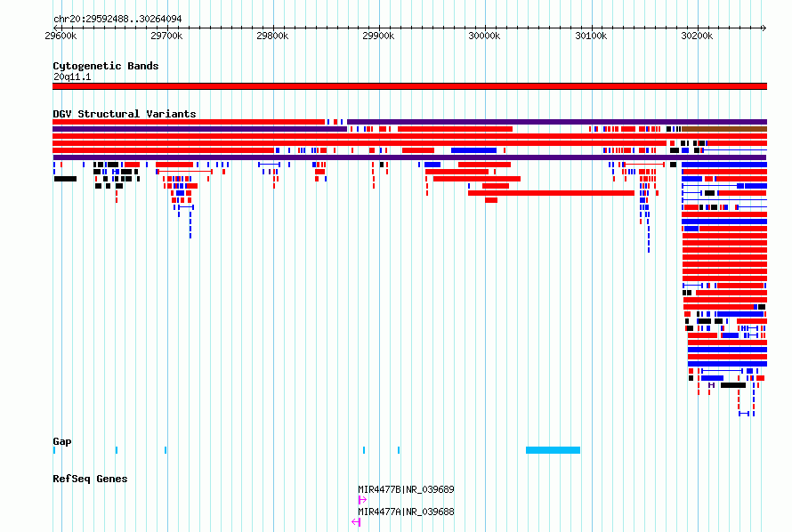This screenshot has width=792, height=532.
Task: Click the left arrowhead of the ruler
Action: pyautogui.click(x=55, y=28)
